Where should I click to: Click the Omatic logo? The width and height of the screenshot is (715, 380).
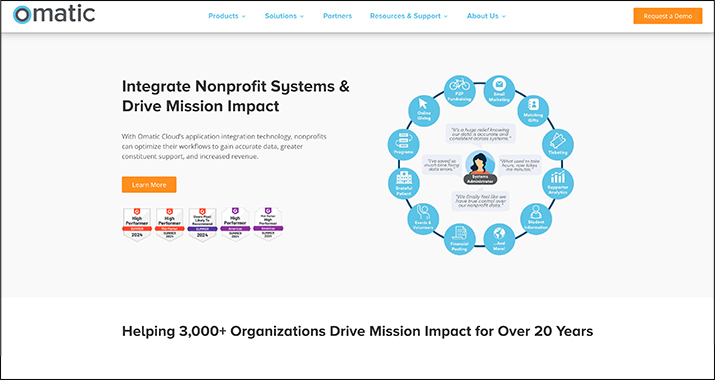click(54, 14)
